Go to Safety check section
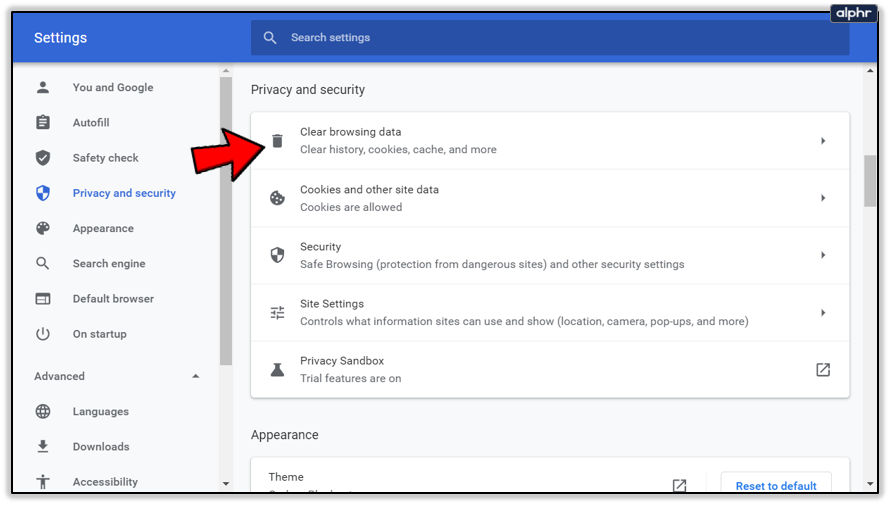 pos(106,158)
